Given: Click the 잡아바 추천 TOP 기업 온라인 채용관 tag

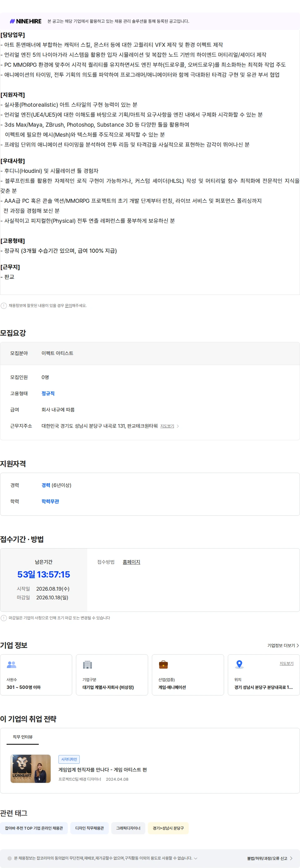Looking at the screenshot, I should coord(34,828).
